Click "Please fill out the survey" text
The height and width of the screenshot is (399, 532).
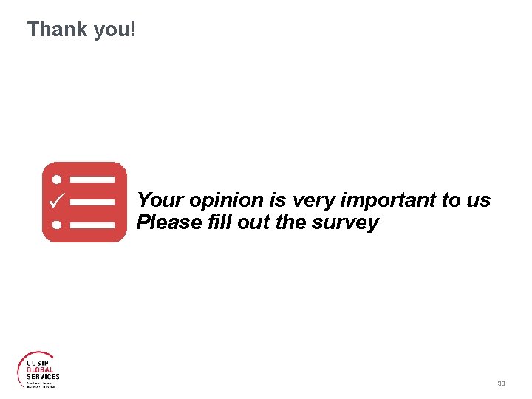pyautogui.click(x=258, y=222)
